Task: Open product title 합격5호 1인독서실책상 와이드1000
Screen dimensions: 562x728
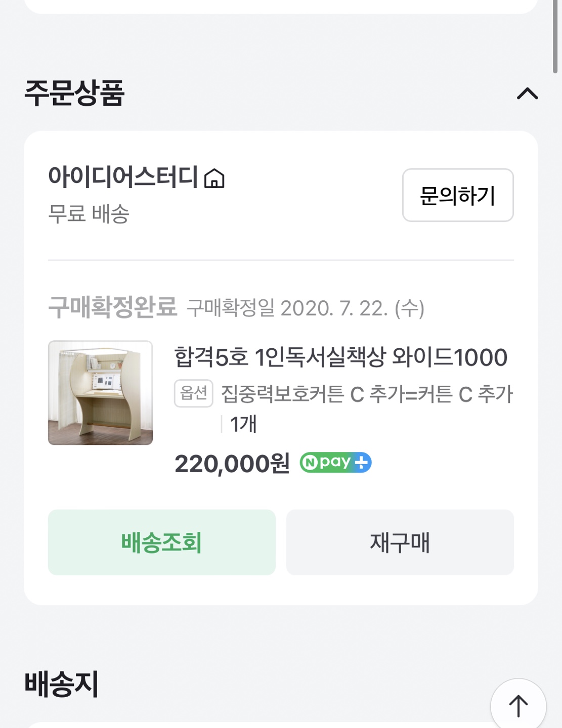Action: 340,357
